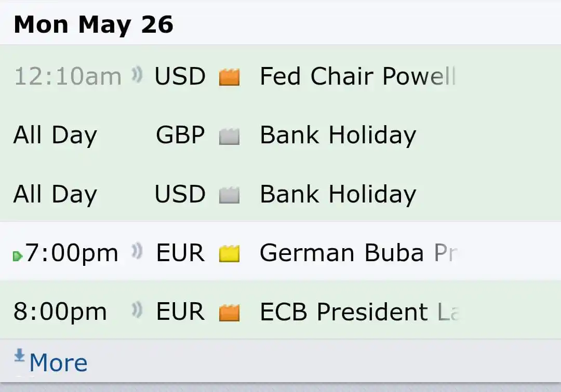Click the download arrow icon beside More

[x=19, y=356]
